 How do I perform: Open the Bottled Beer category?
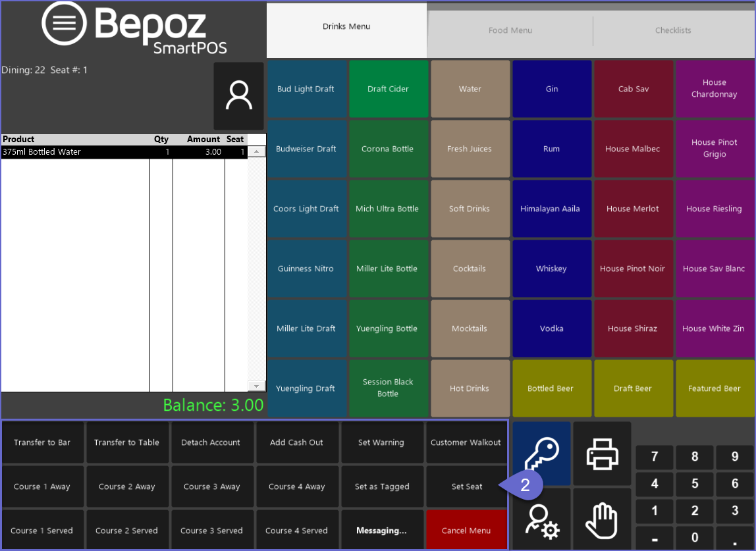click(551, 388)
